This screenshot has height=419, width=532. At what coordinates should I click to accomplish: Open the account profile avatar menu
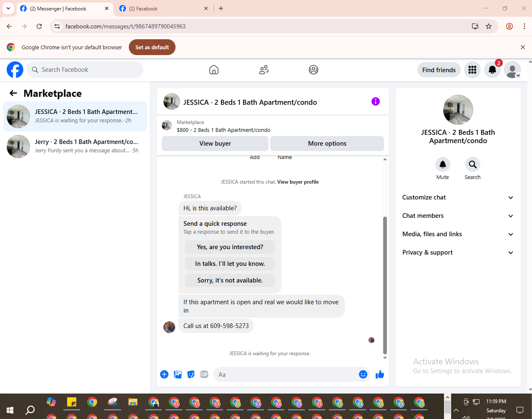[512, 70]
